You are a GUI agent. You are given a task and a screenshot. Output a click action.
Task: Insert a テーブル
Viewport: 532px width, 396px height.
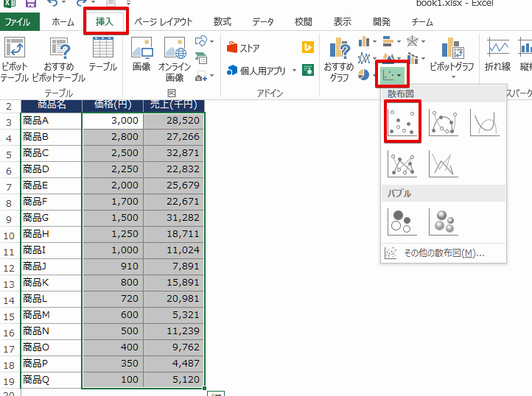[x=103, y=54]
